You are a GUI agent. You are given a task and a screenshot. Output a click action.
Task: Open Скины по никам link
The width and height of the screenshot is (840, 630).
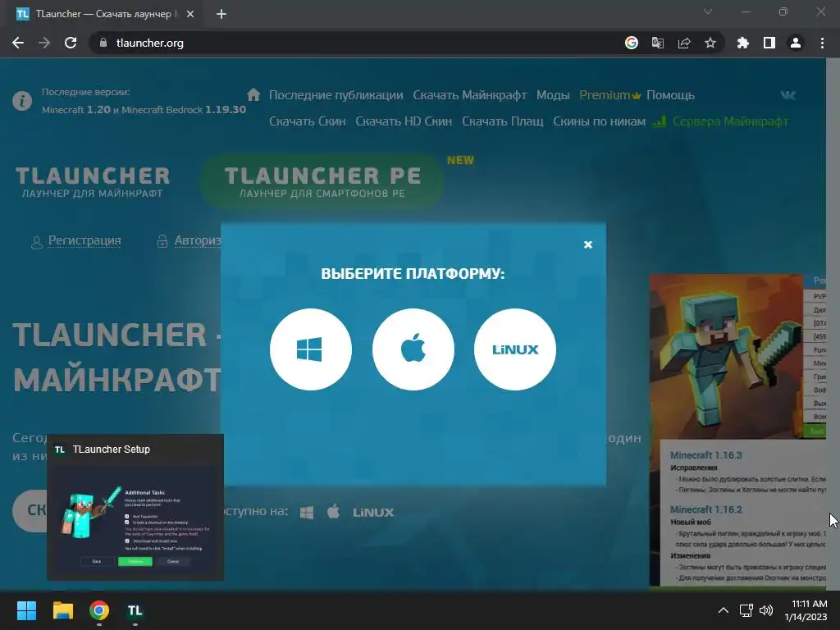pyautogui.click(x=599, y=121)
